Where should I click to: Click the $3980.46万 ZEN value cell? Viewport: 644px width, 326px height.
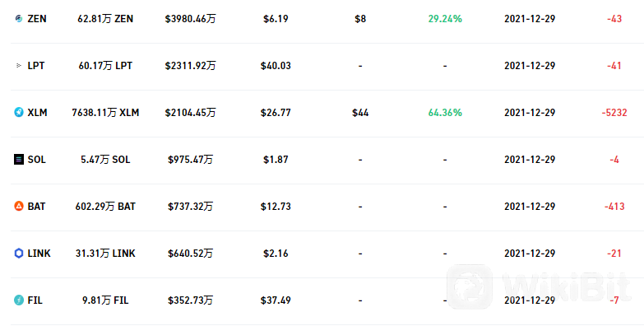tap(190, 19)
